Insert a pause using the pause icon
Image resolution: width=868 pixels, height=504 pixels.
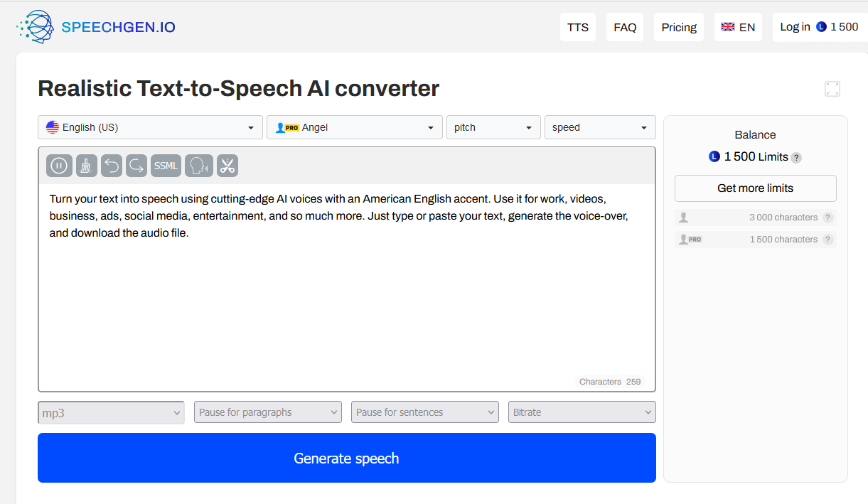pos(59,165)
